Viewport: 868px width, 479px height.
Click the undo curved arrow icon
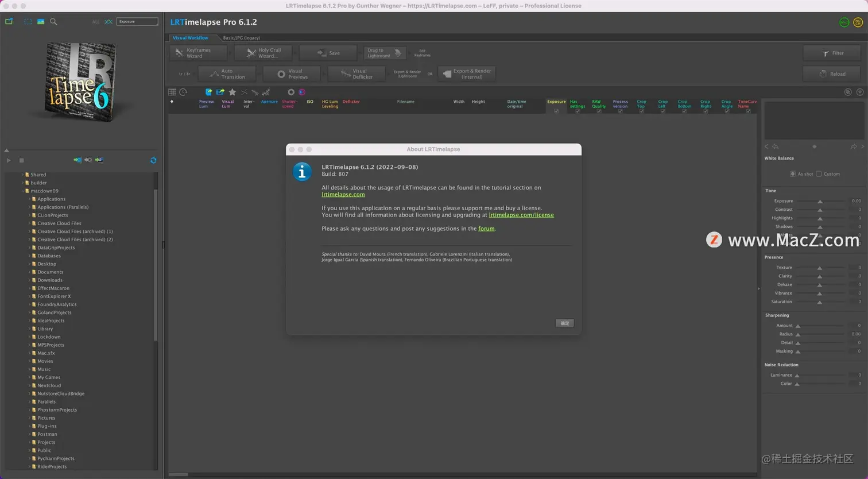click(775, 146)
